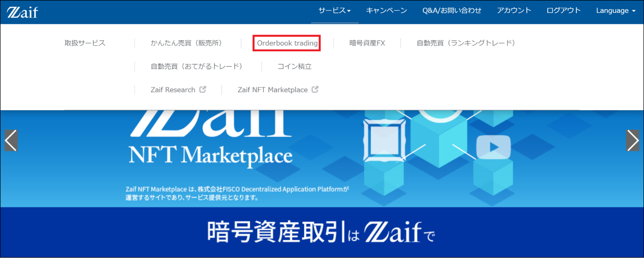Select 自動売買（ランキングトレード）
Screen dimensions: 644x258
click(x=466, y=43)
